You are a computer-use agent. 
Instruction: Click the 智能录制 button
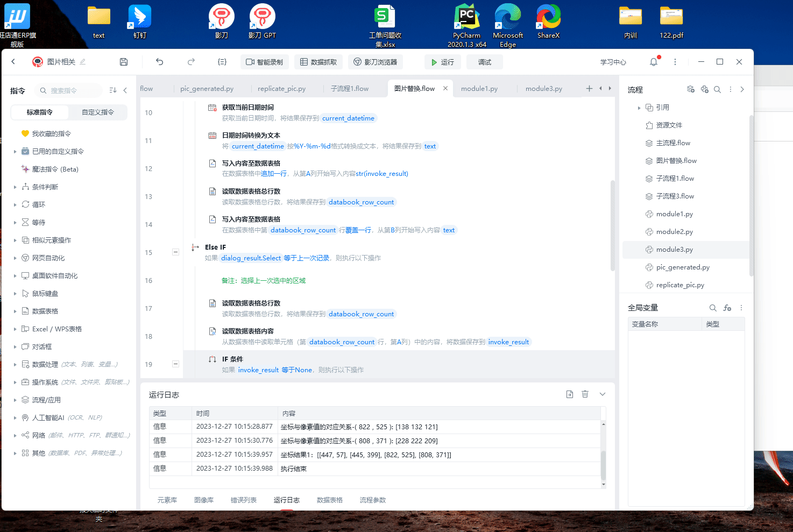coord(265,62)
